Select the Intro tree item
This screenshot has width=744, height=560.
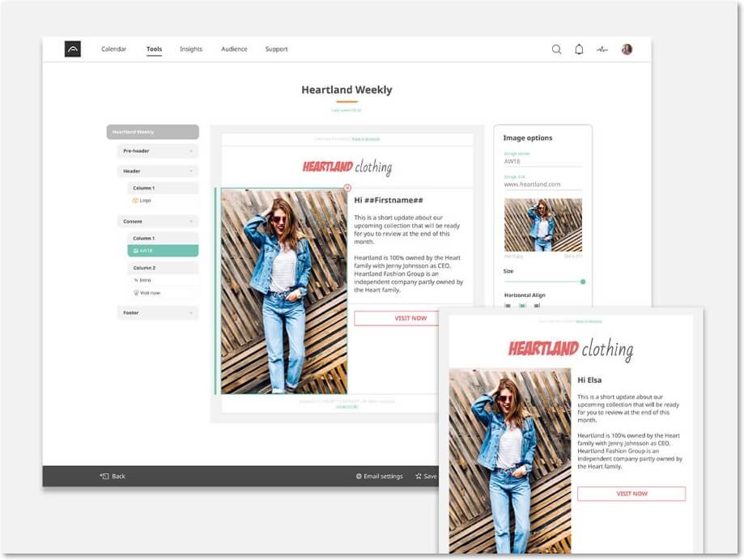(163, 280)
